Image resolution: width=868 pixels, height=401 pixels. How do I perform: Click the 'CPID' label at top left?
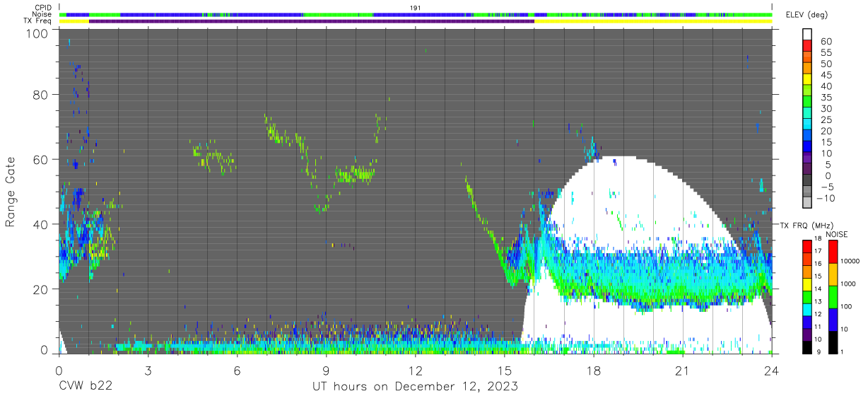[x=42, y=7]
